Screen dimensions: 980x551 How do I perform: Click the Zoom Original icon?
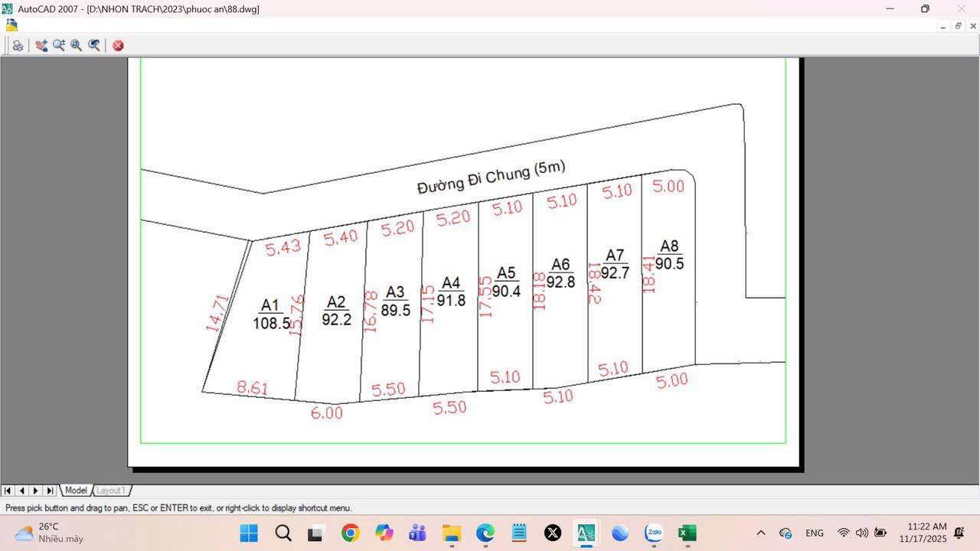tap(94, 46)
